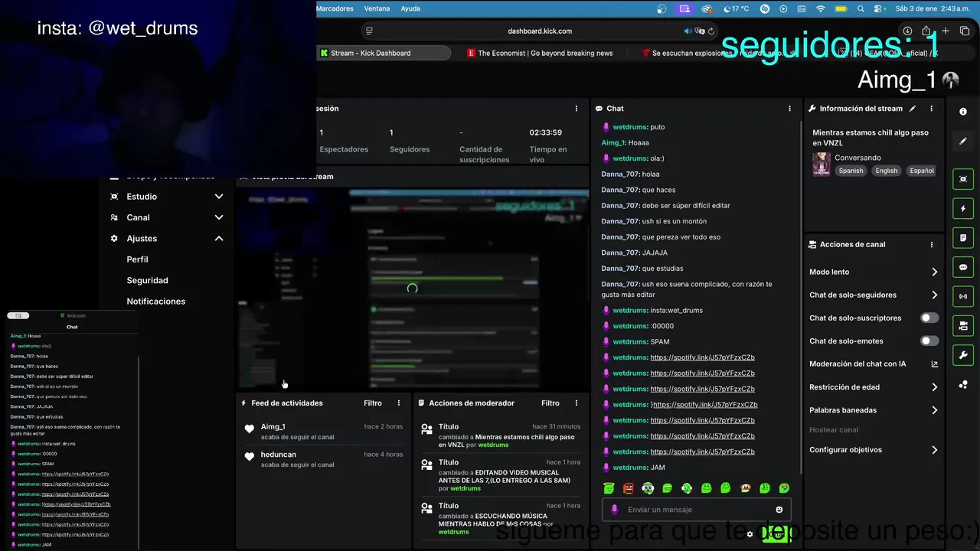Click the Spanish language tag
Screen dimensions: 980x551
click(851, 171)
